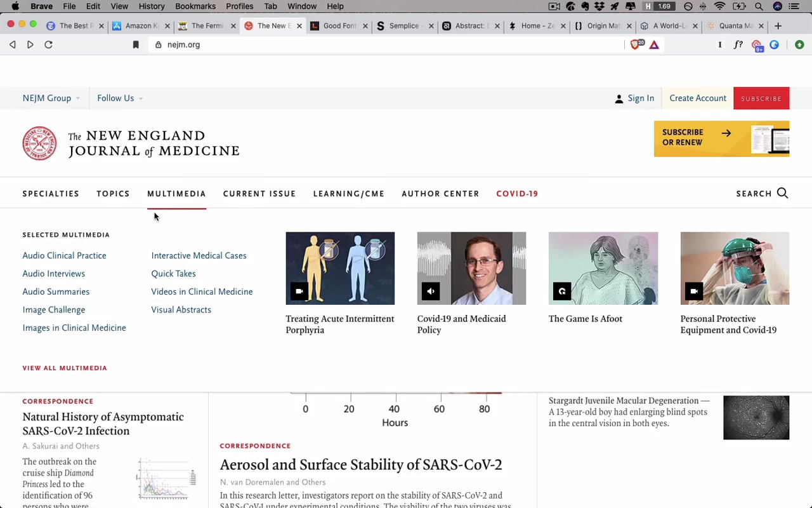Open Interactive Medical Cases link

click(x=199, y=255)
